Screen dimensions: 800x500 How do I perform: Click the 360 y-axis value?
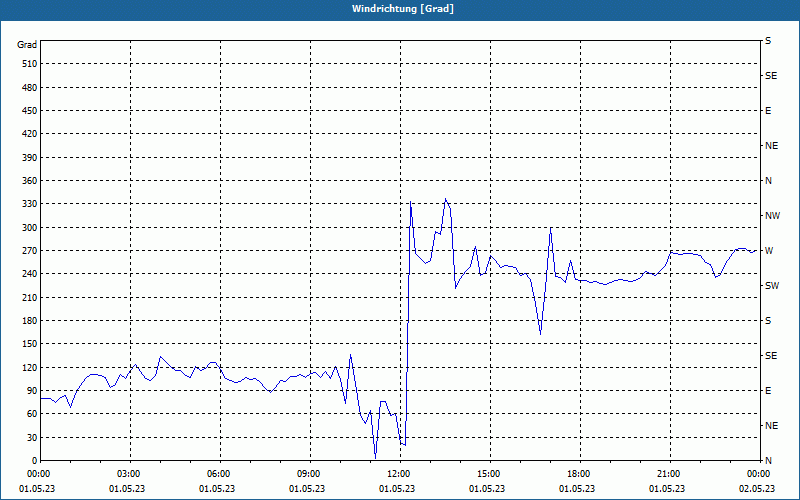(30, 181)
